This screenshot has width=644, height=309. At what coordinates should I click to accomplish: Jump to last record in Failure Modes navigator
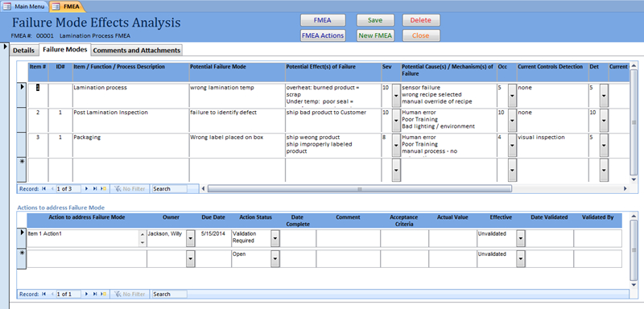tap(95, 189)
